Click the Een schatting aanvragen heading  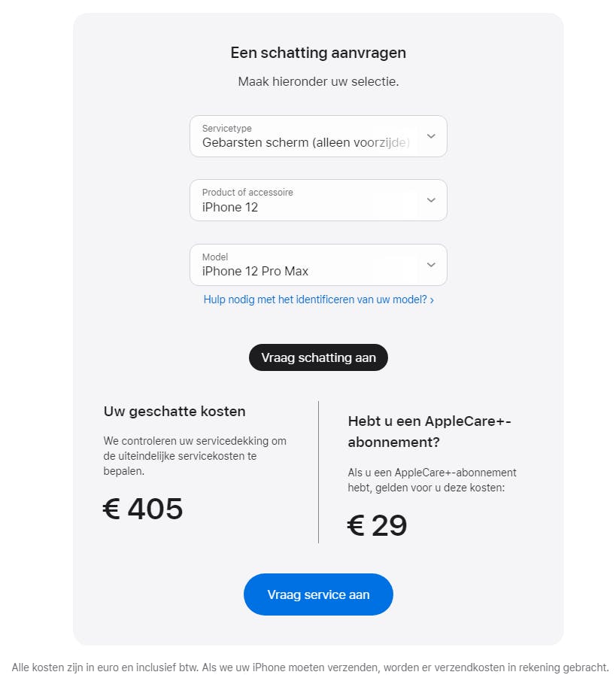coord(318,53)
